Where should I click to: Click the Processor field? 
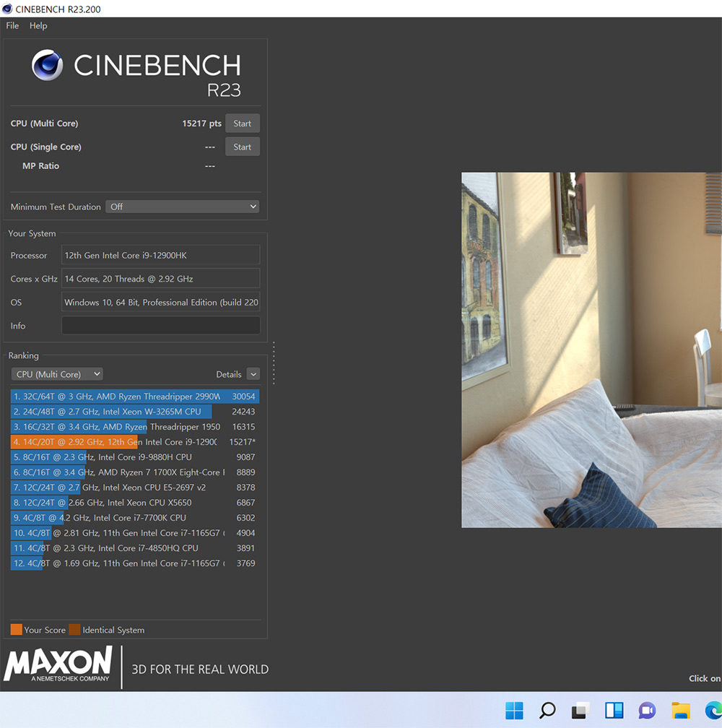coord(160,256)
